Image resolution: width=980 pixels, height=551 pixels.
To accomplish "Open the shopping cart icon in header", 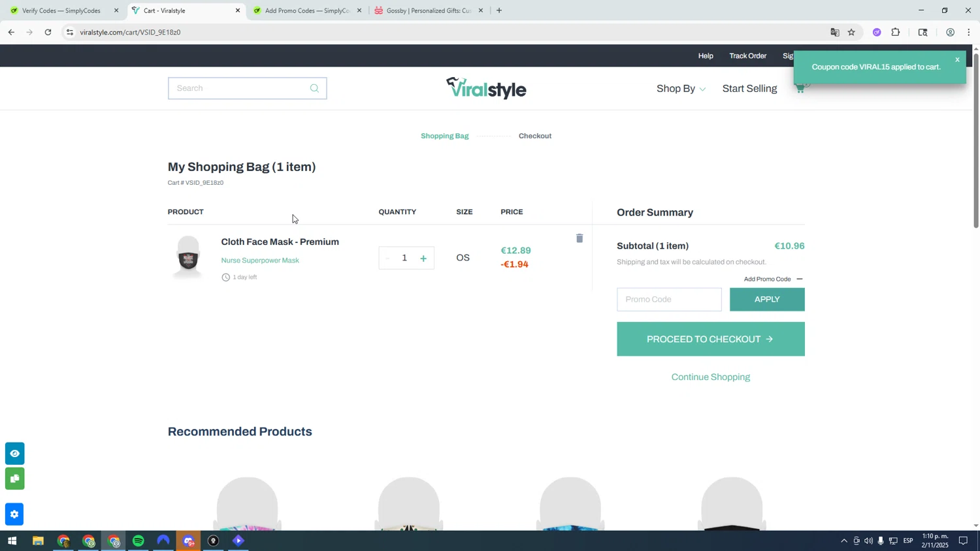I will (800, 89).
